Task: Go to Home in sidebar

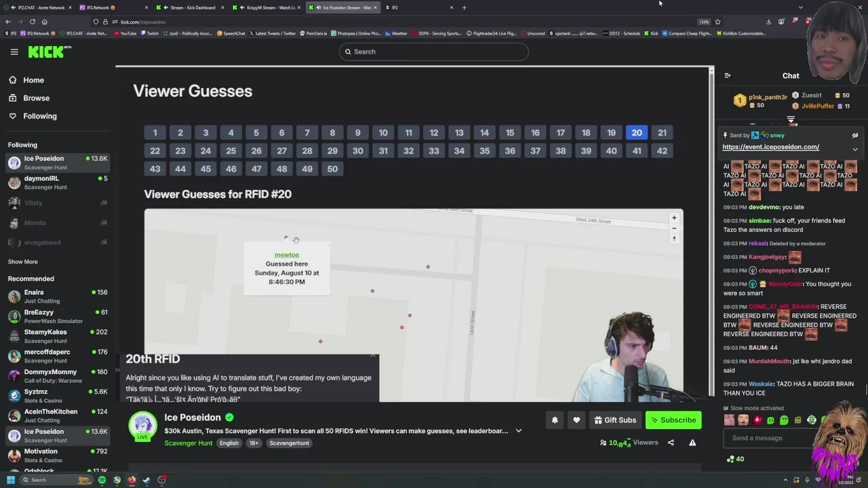Action: (33, 80)
